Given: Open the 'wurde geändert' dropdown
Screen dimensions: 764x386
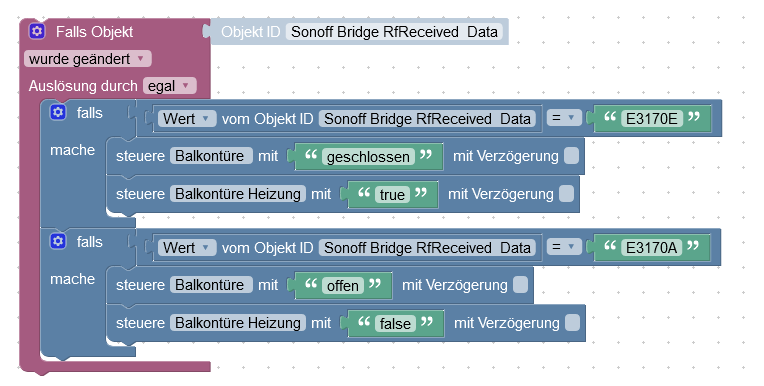Looking at the screenshot, I should (x=88, y=59).
